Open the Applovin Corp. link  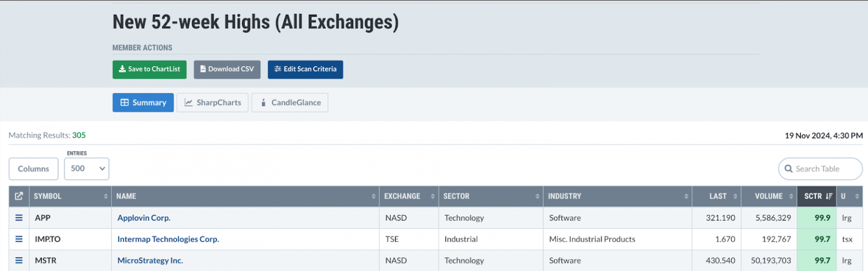144,218
